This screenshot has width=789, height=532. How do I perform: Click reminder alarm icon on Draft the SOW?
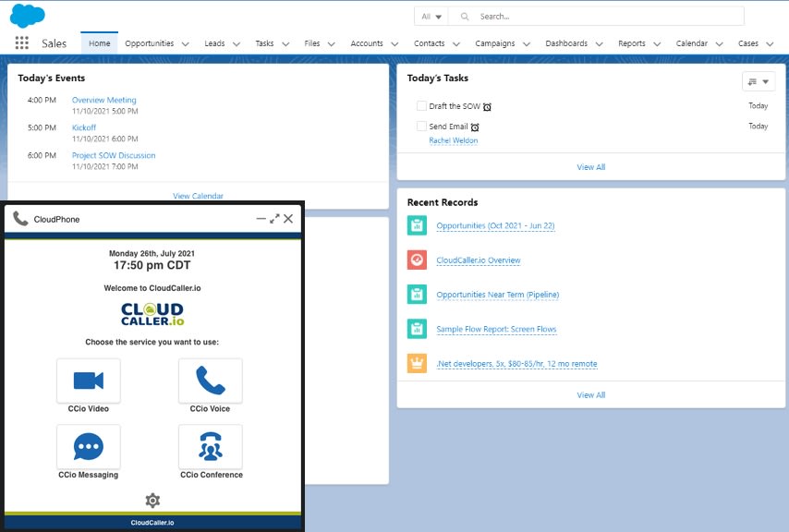pos(487,107)
